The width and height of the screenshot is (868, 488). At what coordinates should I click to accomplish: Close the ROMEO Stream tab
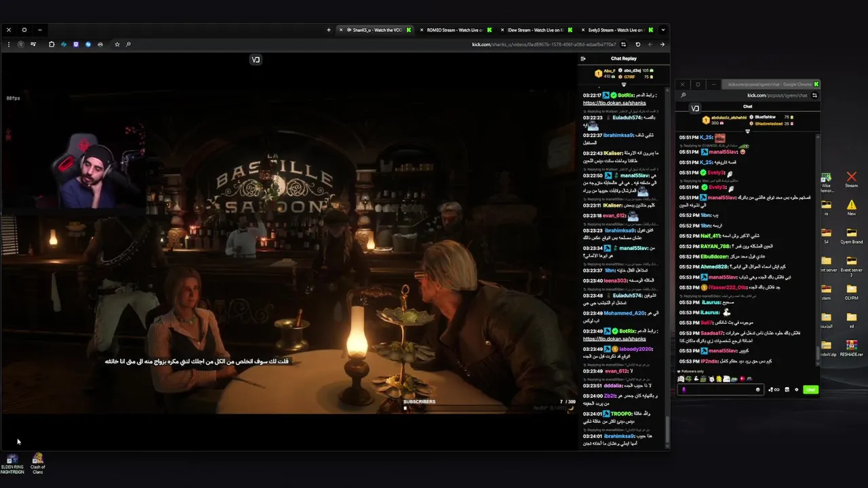point(421,30)
